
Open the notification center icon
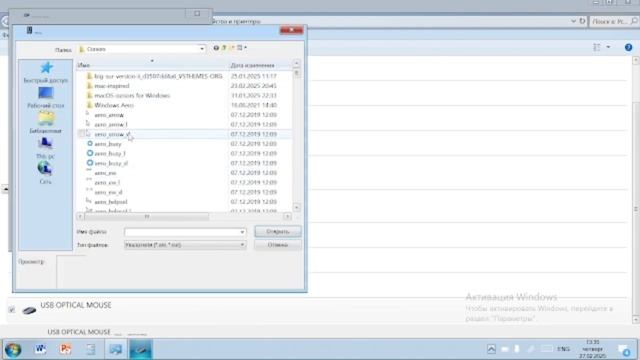pyautogui.click(x=624, y=350)
